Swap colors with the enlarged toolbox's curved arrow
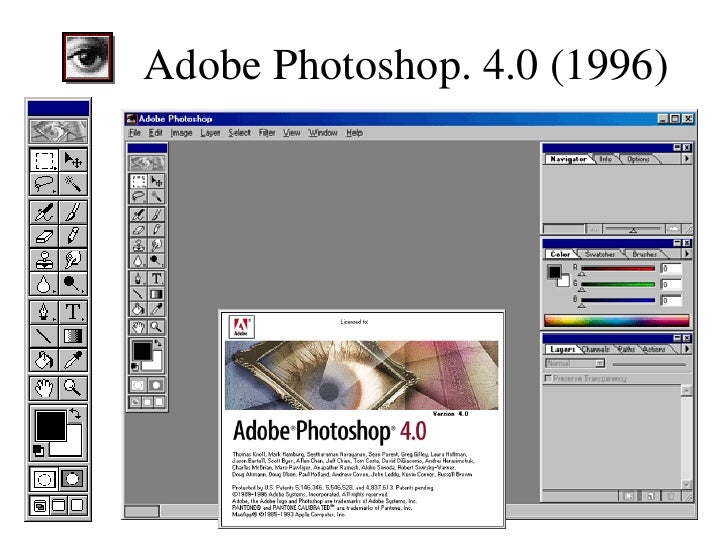The width and height of the screenshot is (728, 546). (75, 413)
